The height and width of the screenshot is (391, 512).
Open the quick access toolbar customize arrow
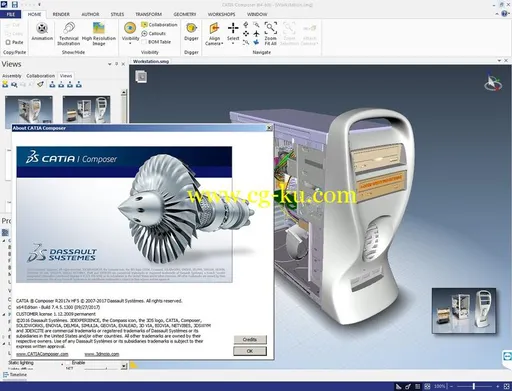click(x=39, y=5)
